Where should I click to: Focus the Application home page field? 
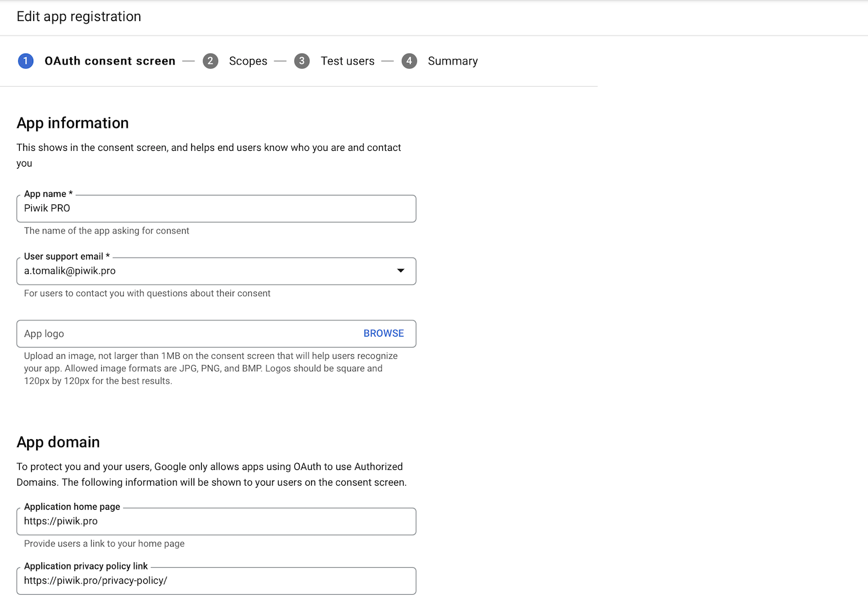point(216,521)
